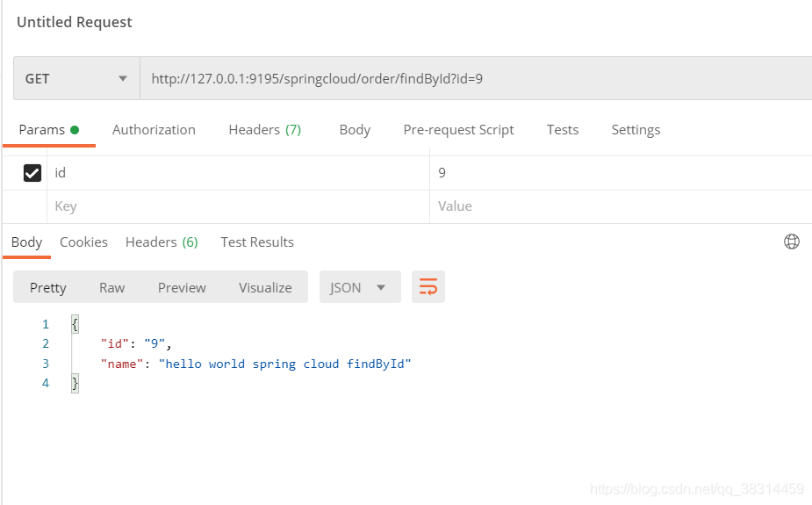This screenshot has width=812, height=505.
Task: Click the closing brace on line 4
Action: [x=75, y=383]
